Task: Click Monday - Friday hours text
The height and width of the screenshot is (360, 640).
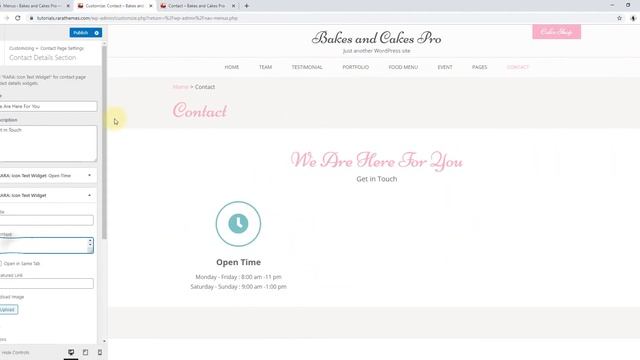Action: pos(238,277)
